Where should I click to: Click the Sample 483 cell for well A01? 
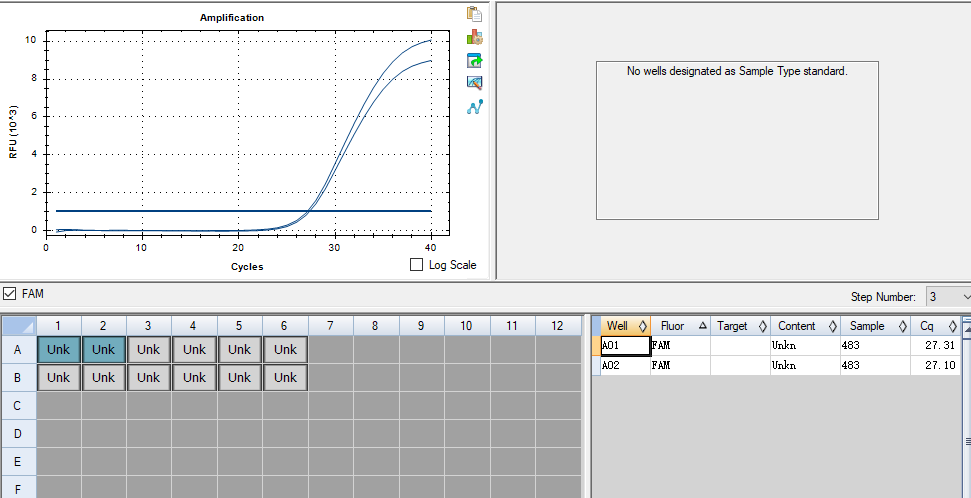tap(875, 346)
